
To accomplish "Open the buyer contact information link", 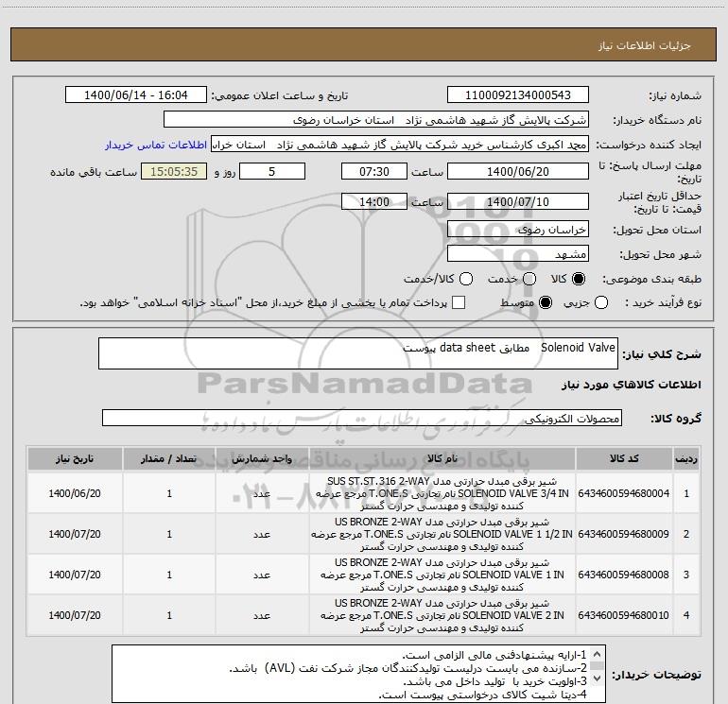I will click(156, 145).
